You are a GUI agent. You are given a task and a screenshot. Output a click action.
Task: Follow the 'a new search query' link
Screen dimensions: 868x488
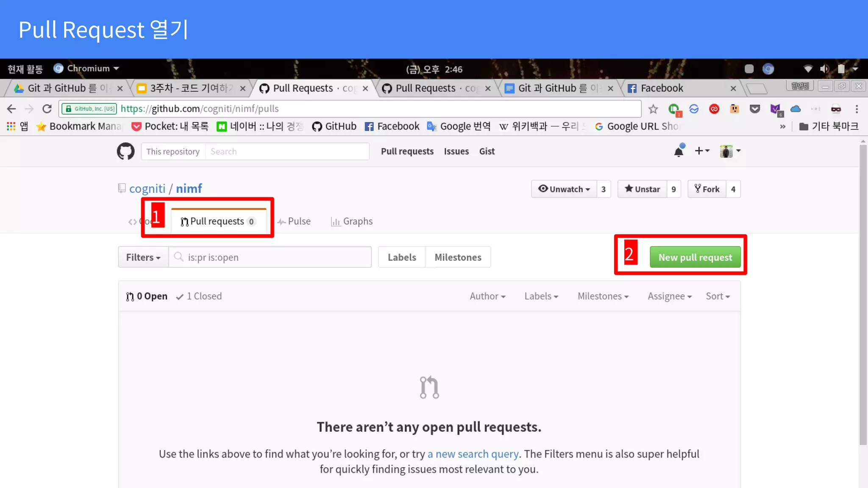tap(473, 454)
